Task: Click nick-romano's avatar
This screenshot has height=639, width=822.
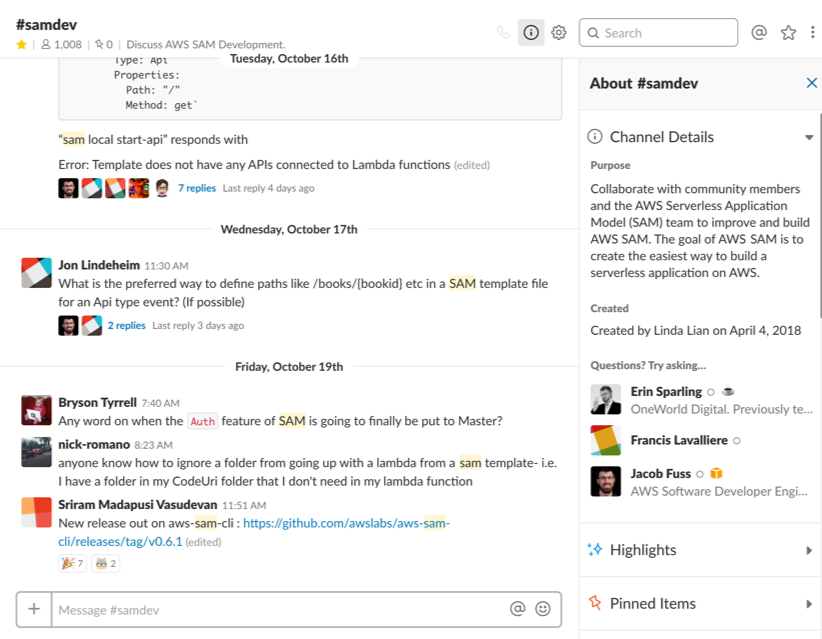Action: coord(36,452)
